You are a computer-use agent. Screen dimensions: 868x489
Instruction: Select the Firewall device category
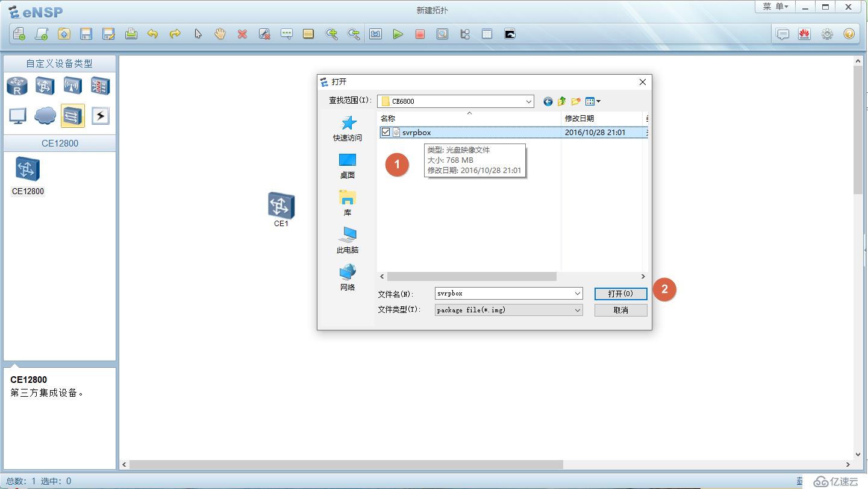(x=101, y=86)
